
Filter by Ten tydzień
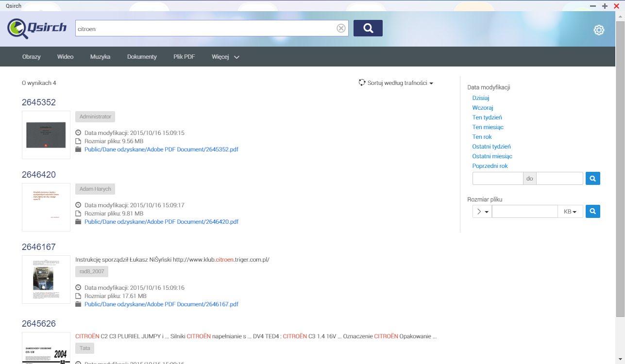pyautogui.click(x=487, y=117)
